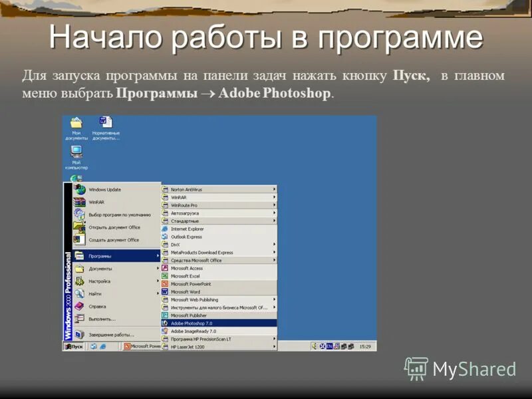This screenshot has width=532, height=399.
Task: Click the Outlook Express icon in the programs list
Action: [165, 237]
